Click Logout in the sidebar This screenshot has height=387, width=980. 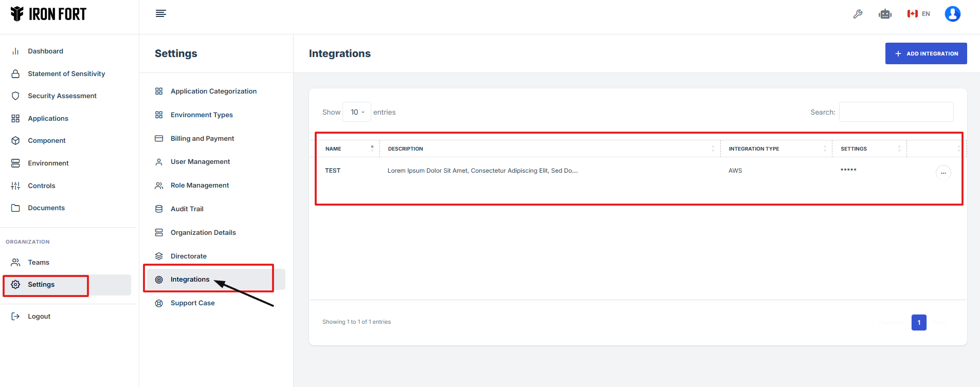(39, 317)
